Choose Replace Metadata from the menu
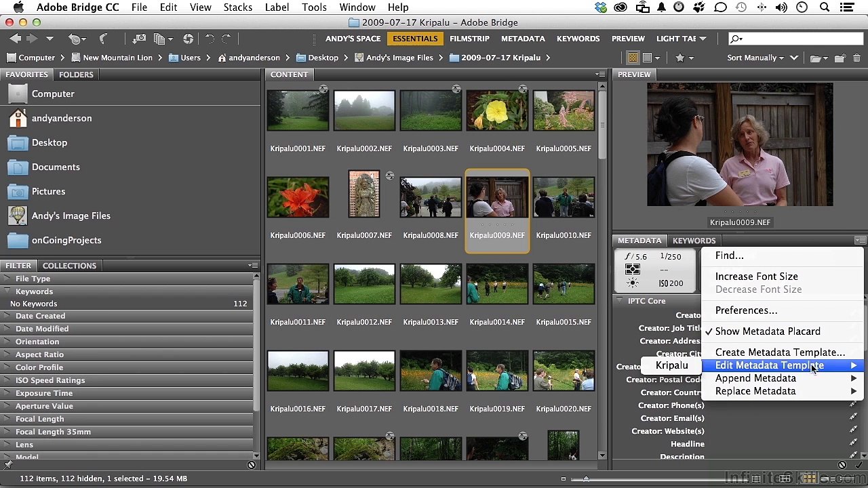 (x=783, y=391)
